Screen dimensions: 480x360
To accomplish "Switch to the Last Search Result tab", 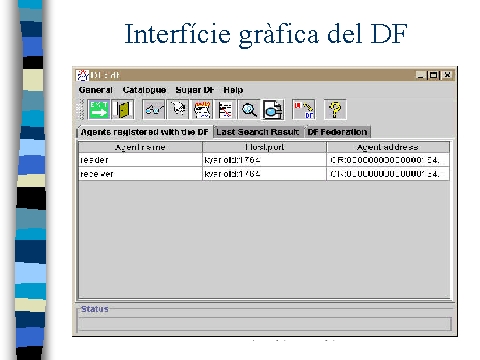I will tap(258, 132).
